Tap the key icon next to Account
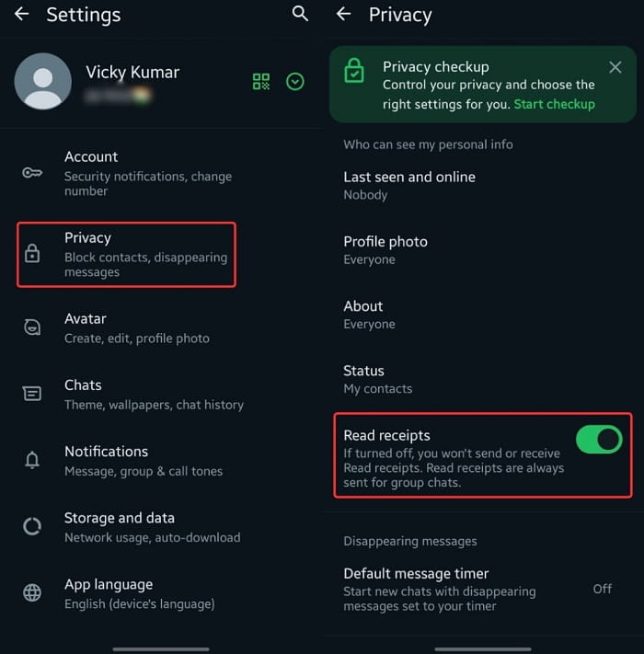Image resolution: width=644 pixels, height=654 pixels. click(32, 172)
